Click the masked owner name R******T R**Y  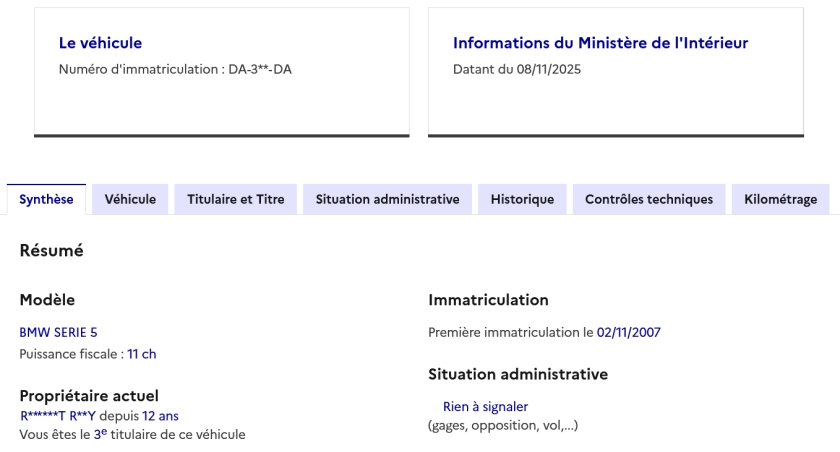pos(58,415)
